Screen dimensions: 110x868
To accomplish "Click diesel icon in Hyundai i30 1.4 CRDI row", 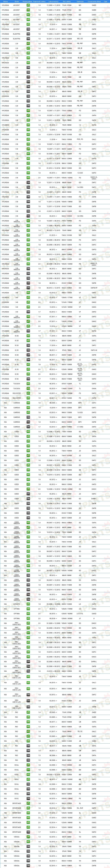I will [28, 187].
